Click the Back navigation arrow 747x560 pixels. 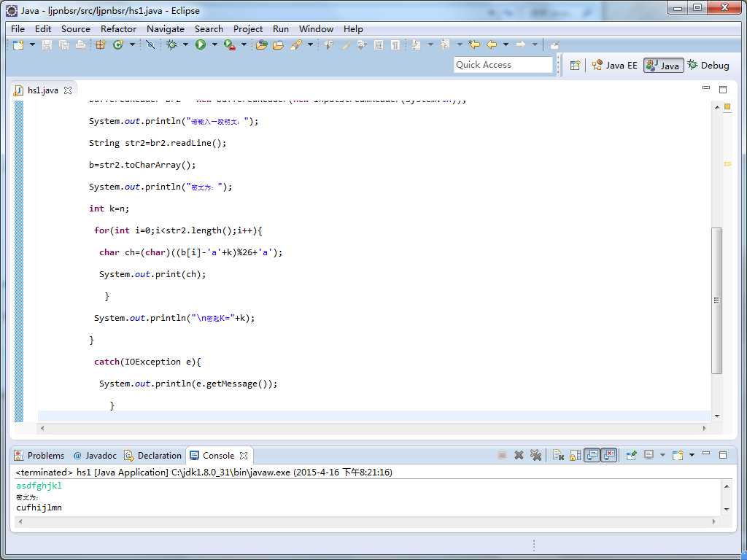coord(492,44)
